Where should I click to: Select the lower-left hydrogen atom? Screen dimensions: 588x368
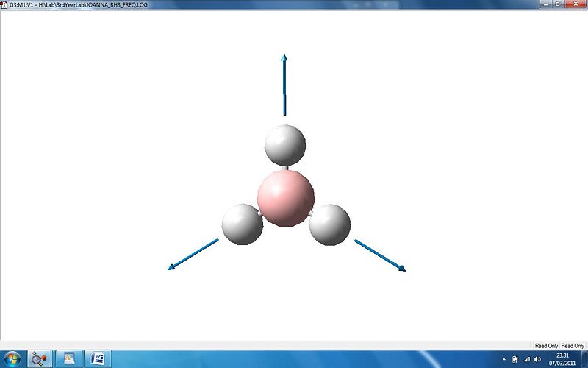click(243, 224)
